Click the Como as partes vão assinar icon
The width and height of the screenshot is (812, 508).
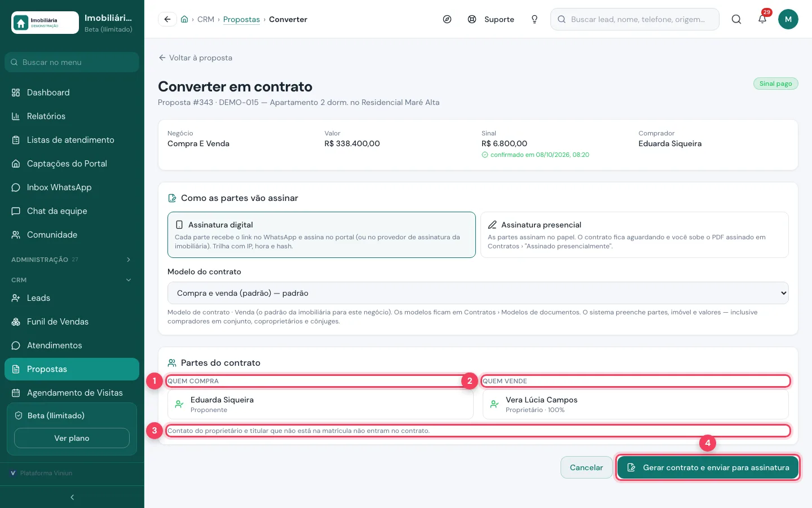(x=172, y=198)
